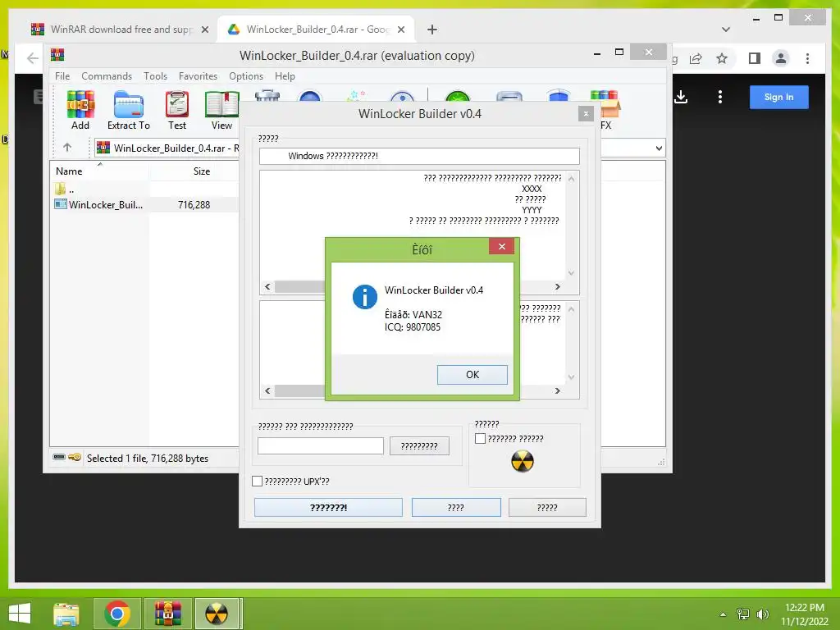
Task: Click the middle '????' button at bottom
Action: (x=456, y=507)
